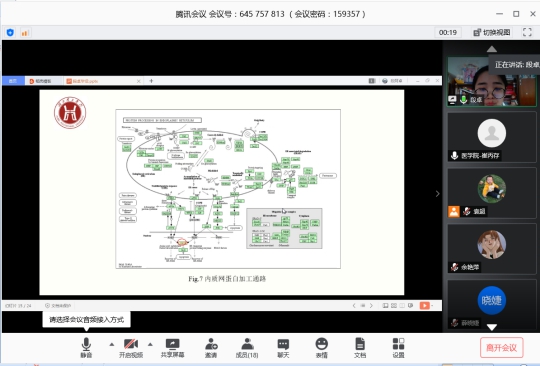The width and height of the screenshot is (540, 366).
Task: Open meeting 设置 settings
Action: click(398, 347)
